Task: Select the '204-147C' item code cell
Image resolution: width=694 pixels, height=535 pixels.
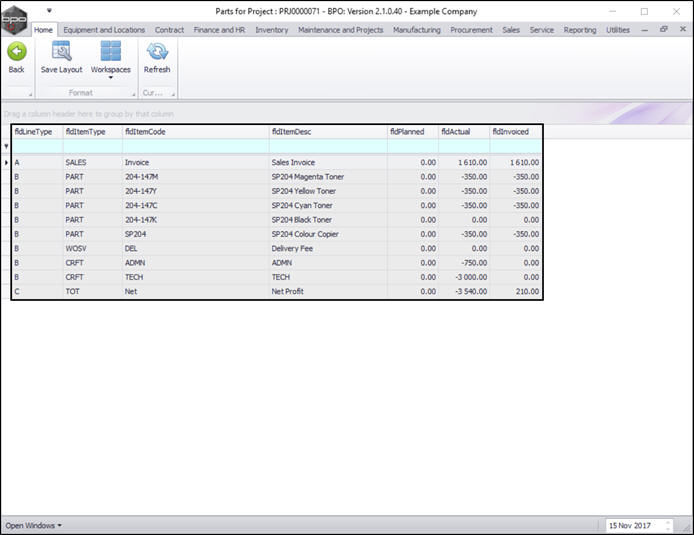Action: 196,205
